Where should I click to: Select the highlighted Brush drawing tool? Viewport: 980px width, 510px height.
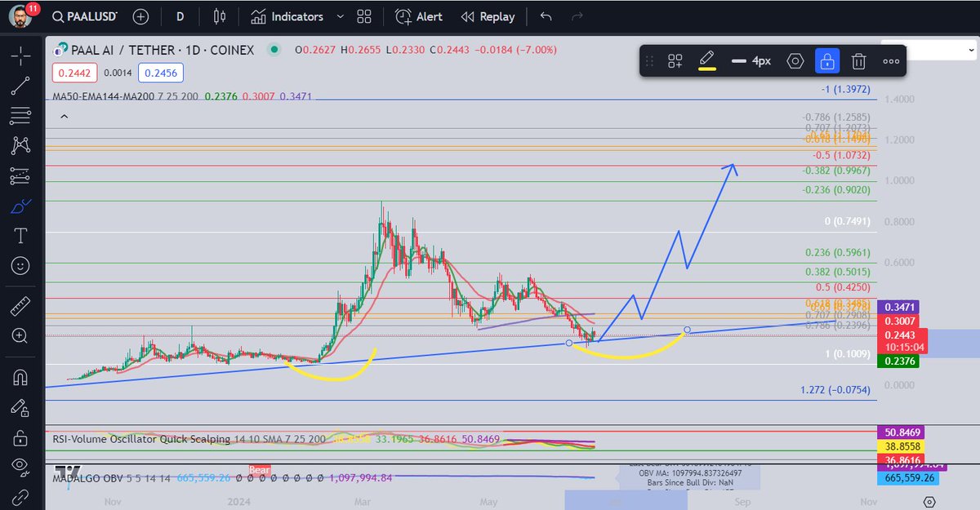tap(21, 206)
